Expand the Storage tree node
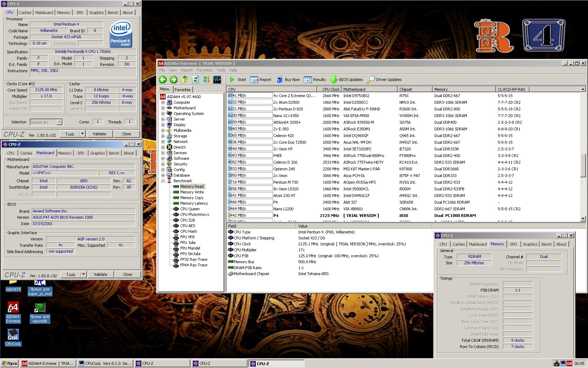The width and height of the screenshot is (588, 368). (x=163, y=136)
